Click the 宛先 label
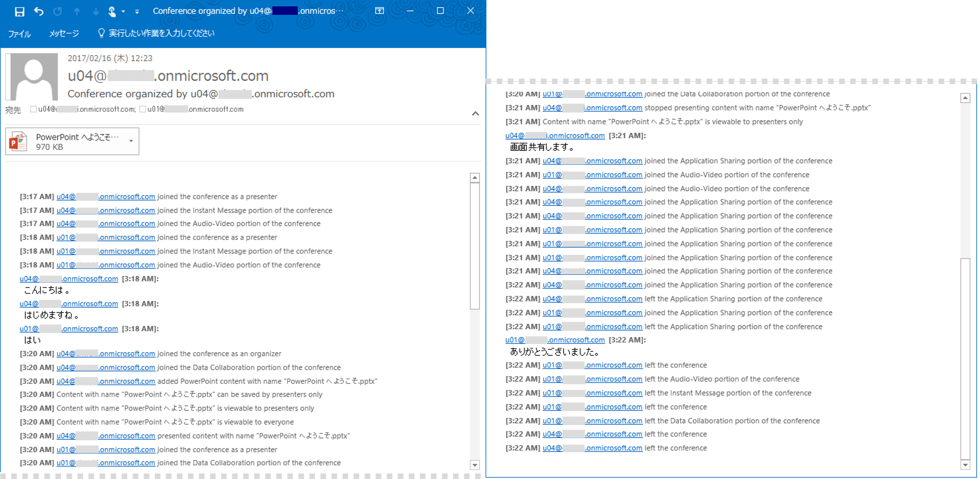 point(13,110)
